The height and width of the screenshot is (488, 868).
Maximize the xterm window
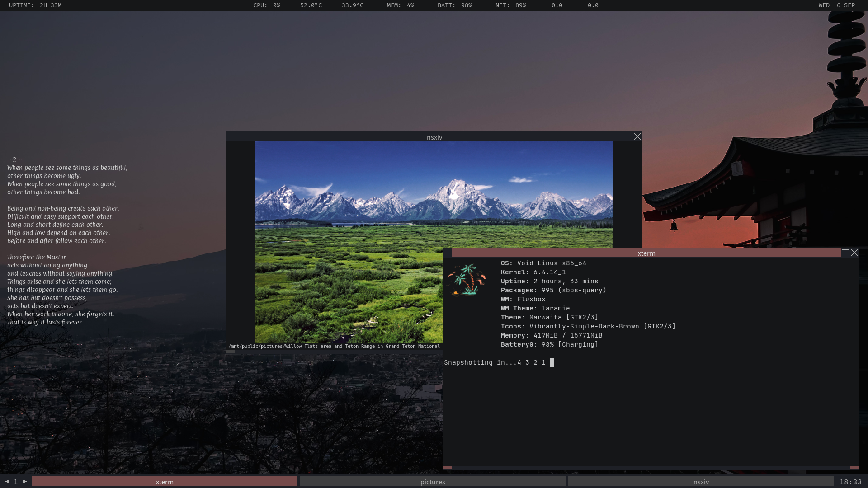tap(845, 253)
